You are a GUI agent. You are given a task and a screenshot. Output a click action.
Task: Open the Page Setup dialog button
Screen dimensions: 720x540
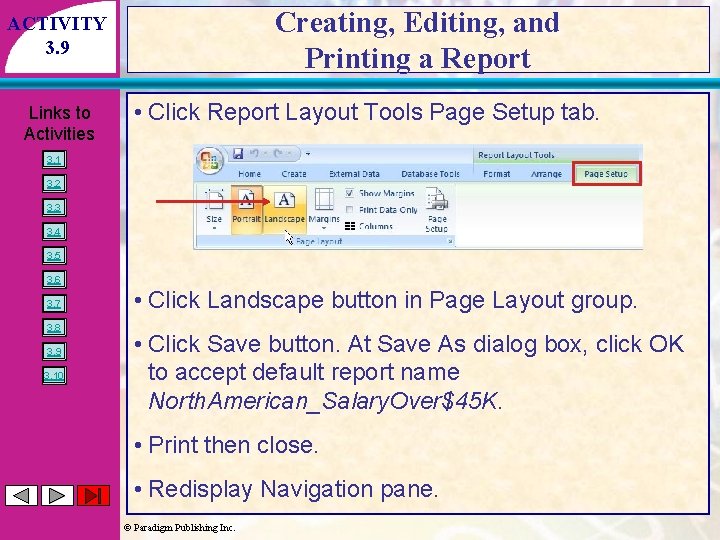[x=436, y=210]
